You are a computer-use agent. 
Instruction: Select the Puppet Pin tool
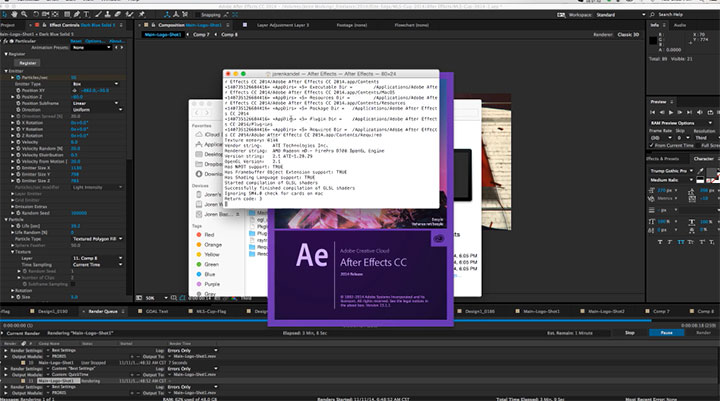click(x=142, y=15)
